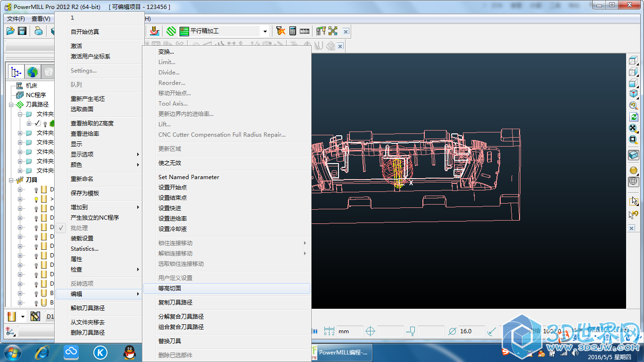Click the wireframe globe icon
Image resolution: width=644 pixels, height=362 pixels.
pyautogui.click(x=633, y=181)
